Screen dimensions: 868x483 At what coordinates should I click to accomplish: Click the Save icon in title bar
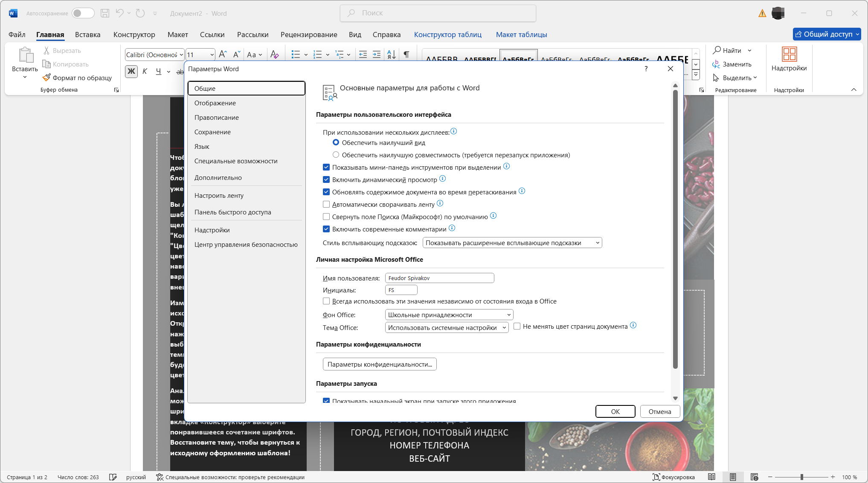tap(105, 13)
